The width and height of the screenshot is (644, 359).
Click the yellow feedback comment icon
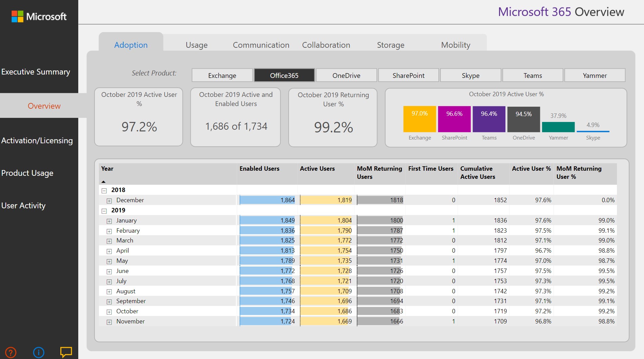coord(66,352)
